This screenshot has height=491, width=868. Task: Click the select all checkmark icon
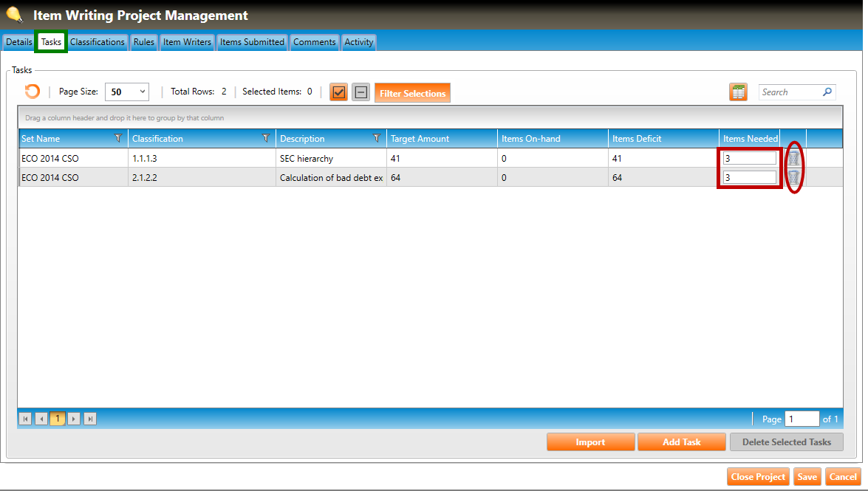[x=339, y=92]
